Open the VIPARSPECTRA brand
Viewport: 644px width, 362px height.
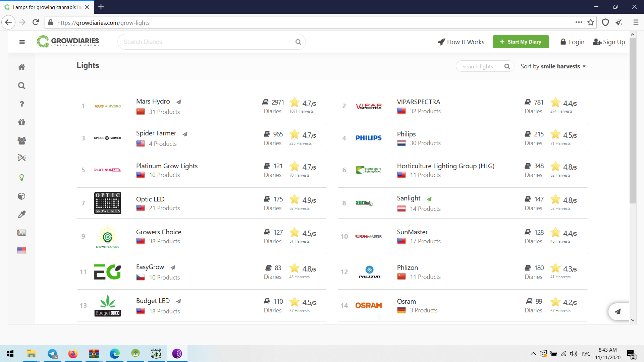coord(419,102)
